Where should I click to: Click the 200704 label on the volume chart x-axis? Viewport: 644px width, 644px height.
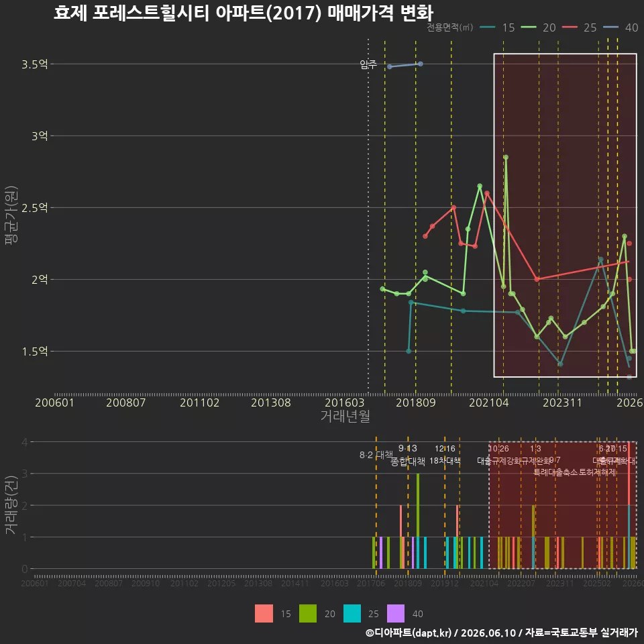pos(72,583)
